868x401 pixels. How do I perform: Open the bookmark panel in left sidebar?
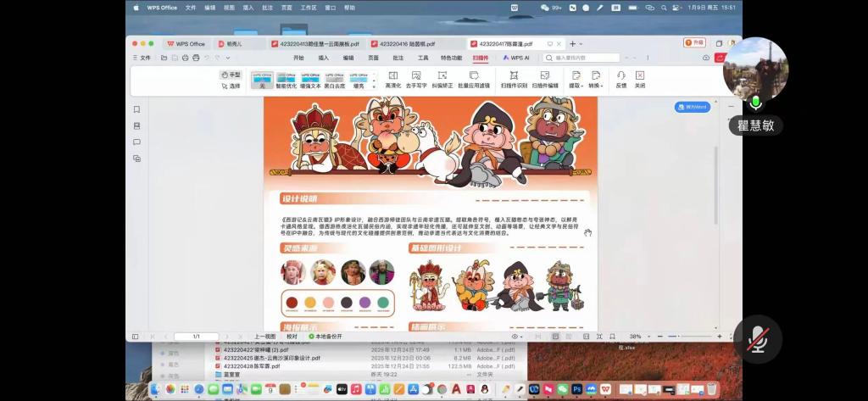tap(136, 109)
